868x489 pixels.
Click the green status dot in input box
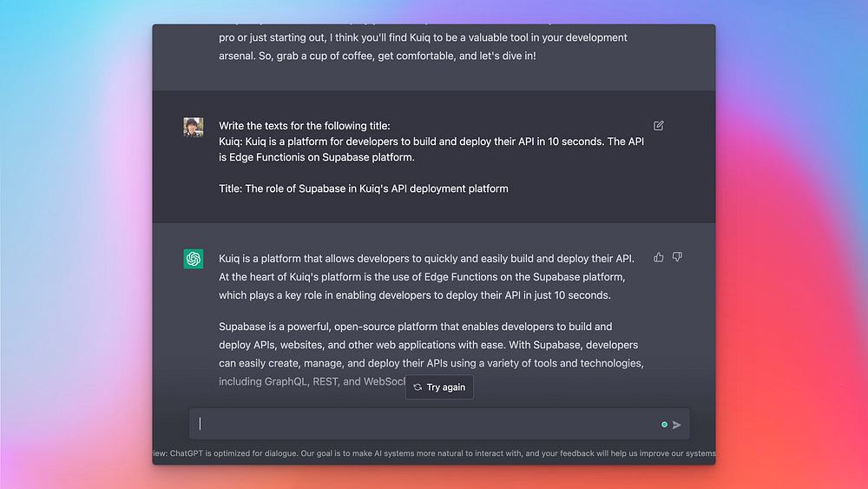pos(664,425)
